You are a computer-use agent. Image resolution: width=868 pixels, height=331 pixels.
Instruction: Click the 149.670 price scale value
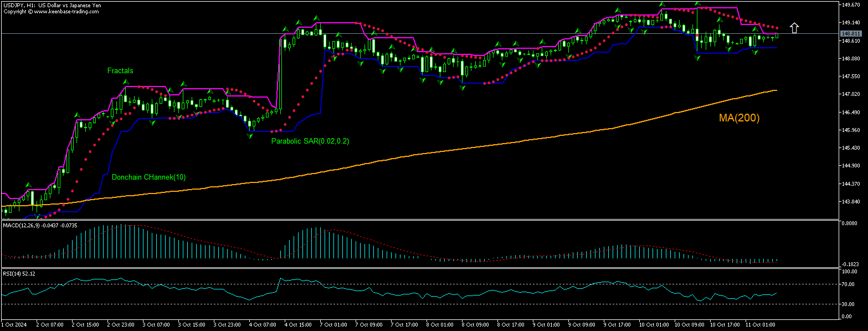click(x=851, y=4)
